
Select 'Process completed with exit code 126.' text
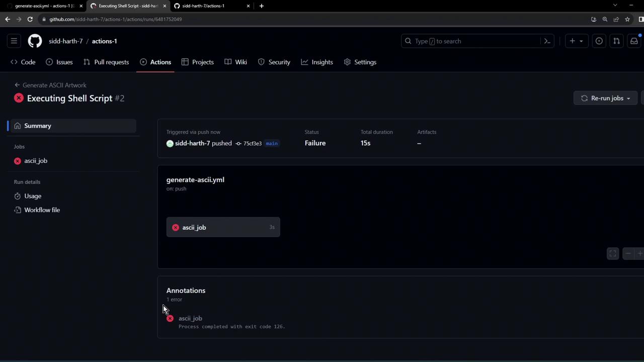pos(231,327)
